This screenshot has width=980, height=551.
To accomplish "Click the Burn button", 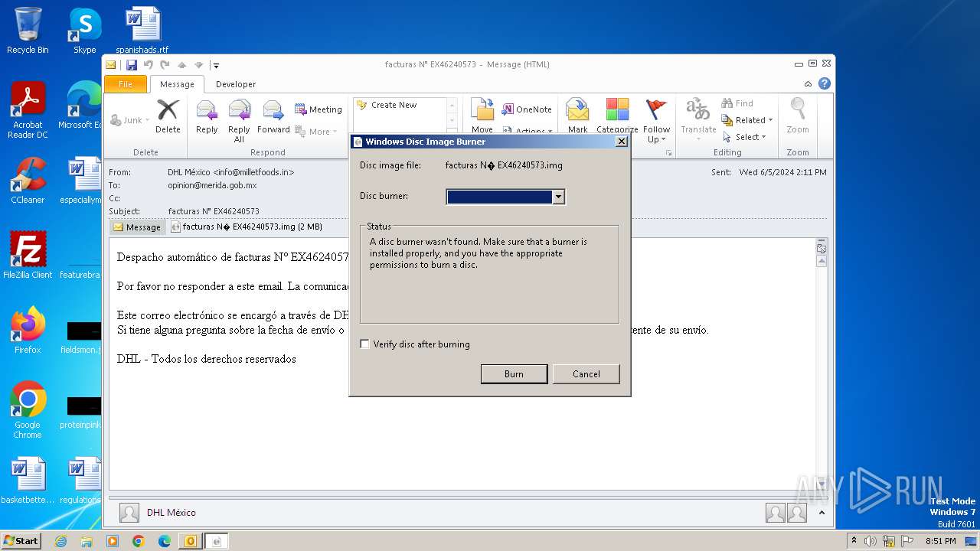I will click(514, 374).
